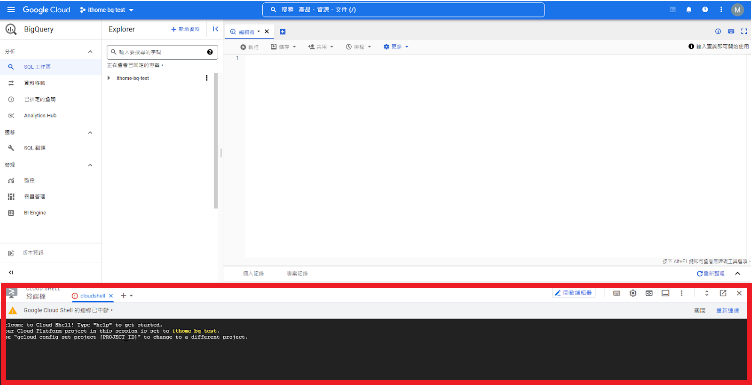Screen dimensions: 752x385
Task: Open the notifications bell in top bar
Action: tap(689, 10)
